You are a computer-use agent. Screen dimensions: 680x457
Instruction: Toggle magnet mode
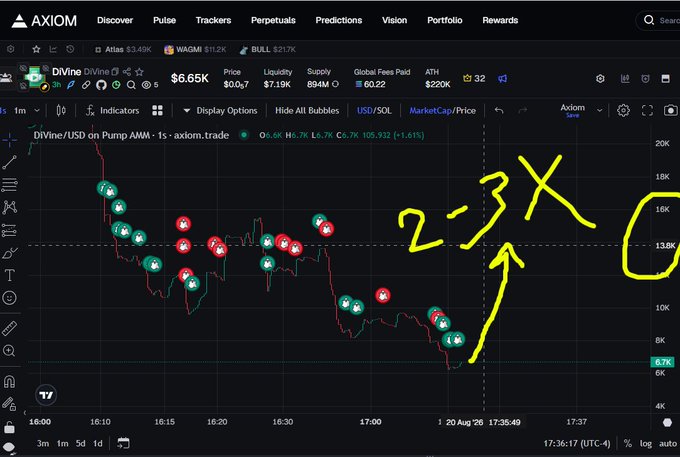(x=10, y=382)
